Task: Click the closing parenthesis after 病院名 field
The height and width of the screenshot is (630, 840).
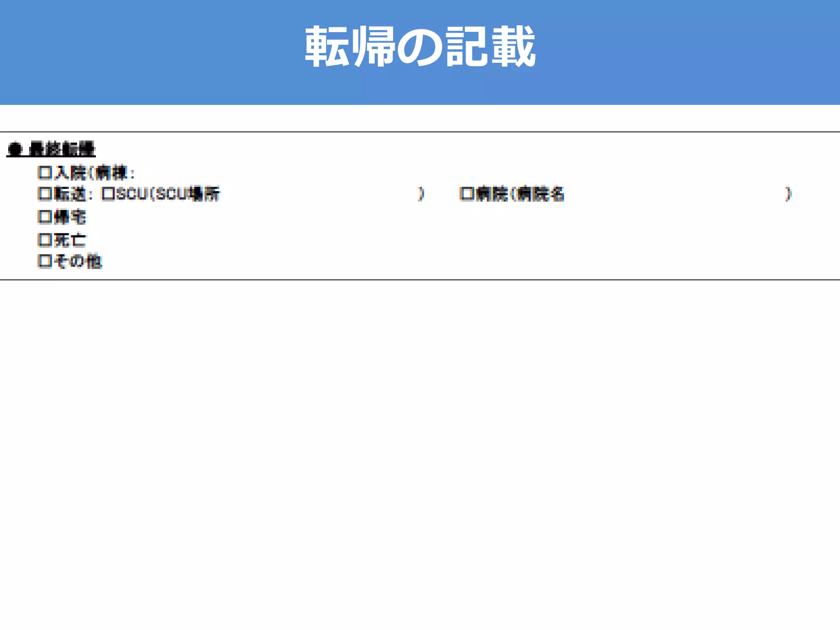Action: (x=788, y=194)
